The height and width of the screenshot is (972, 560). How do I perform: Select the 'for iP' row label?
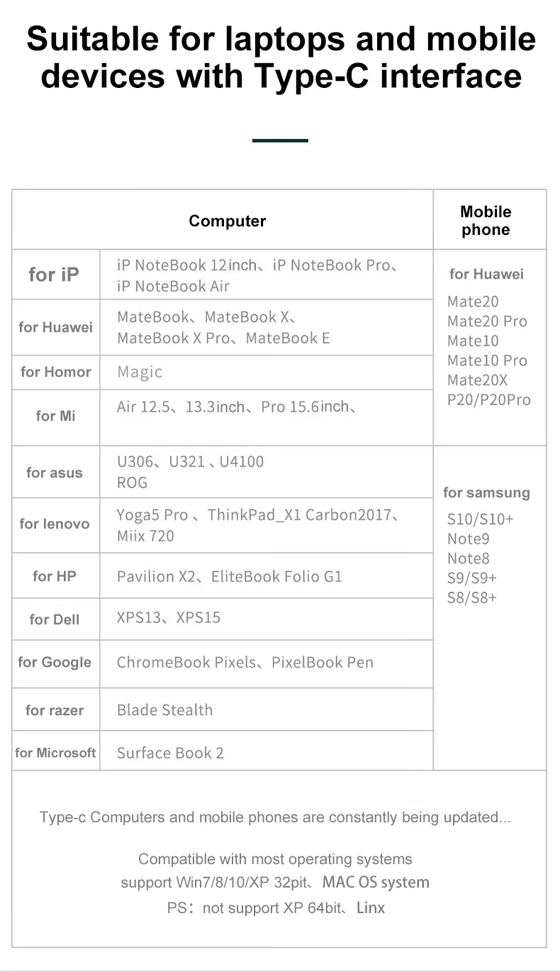pos(54,274)
